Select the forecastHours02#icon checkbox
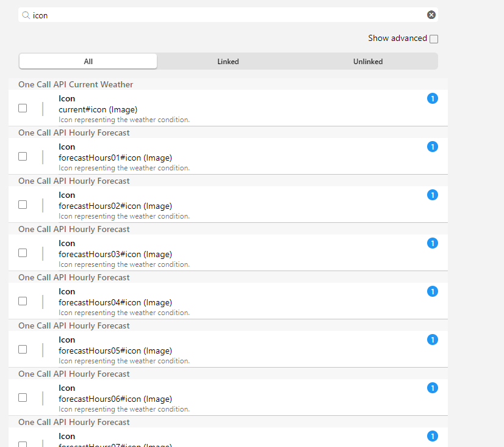 coord(23,205)
